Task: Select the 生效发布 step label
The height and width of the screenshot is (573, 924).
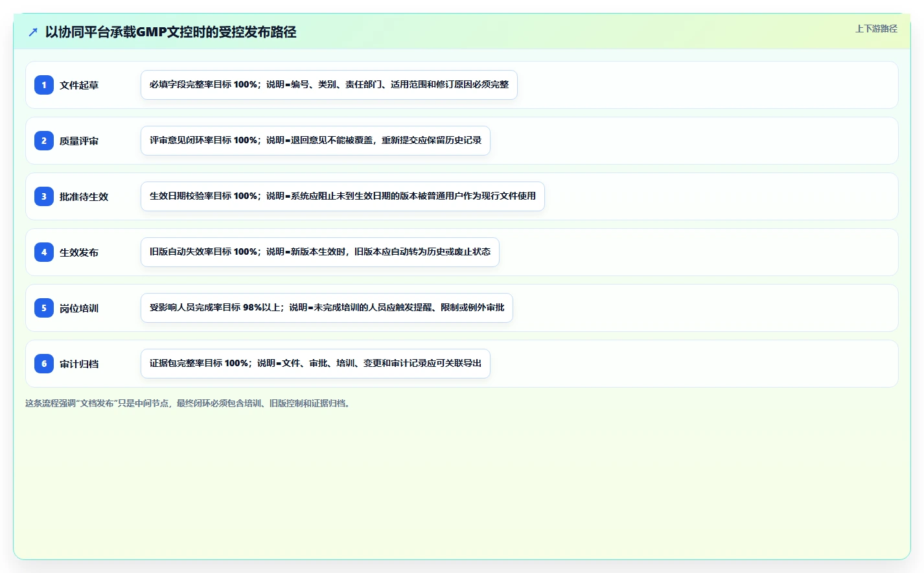Action: [79, 252]
